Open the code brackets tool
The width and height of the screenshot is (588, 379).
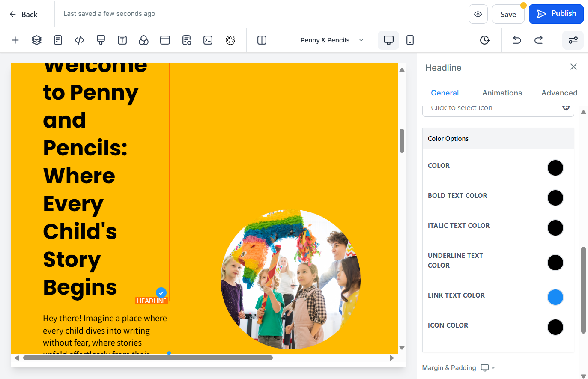[79, 40]
